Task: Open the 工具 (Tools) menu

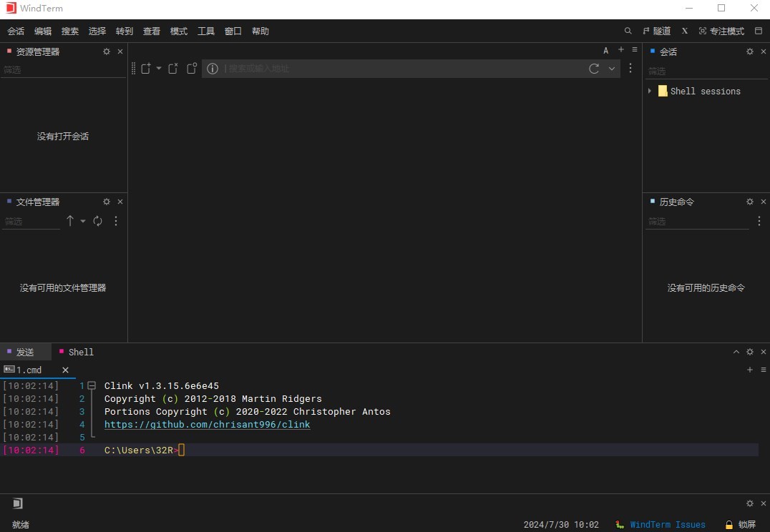Action: click(205, 31)
